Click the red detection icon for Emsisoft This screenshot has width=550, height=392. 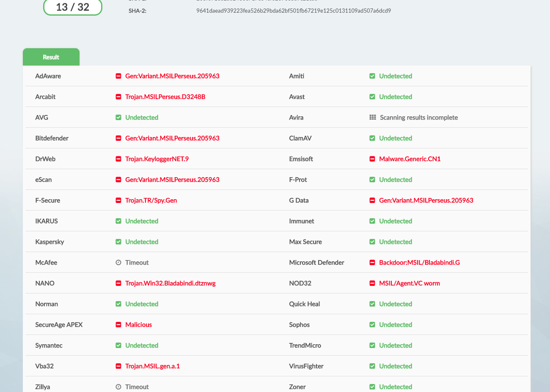coord(372,159)
